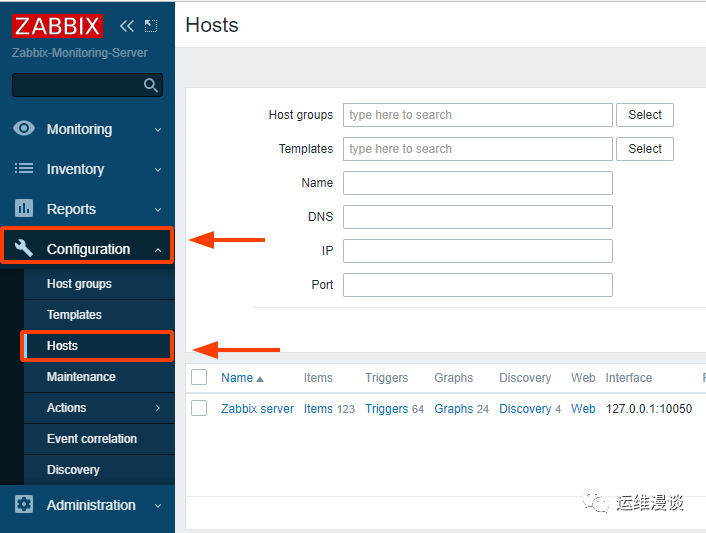Click the Host groups search field
This screenshot has width=706, height=533.
pos(478,115)
